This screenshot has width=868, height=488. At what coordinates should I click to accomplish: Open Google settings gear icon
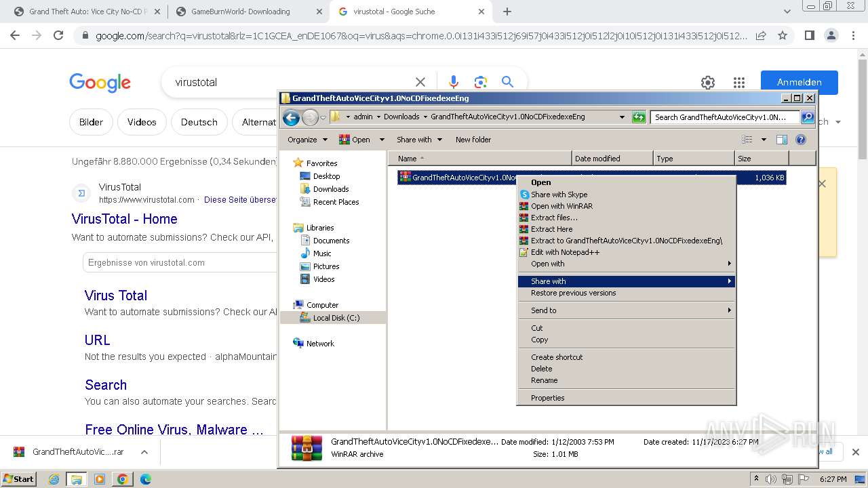[x=708, y=83]
